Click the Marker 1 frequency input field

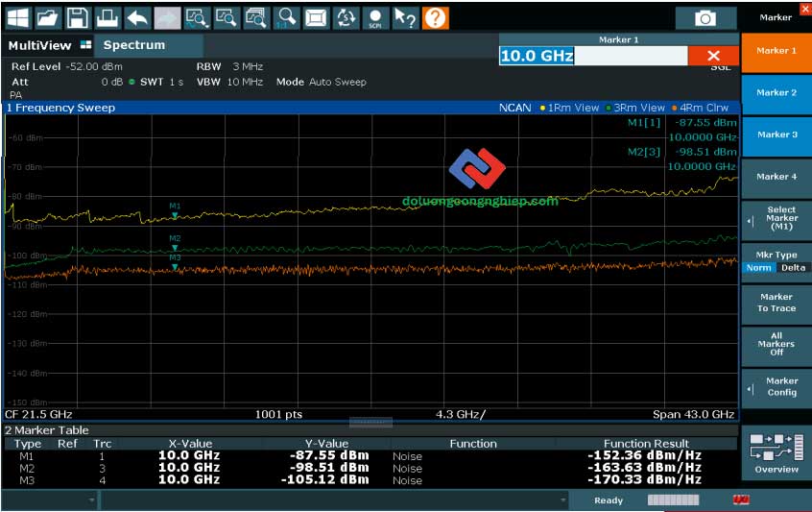coord(593,56)
